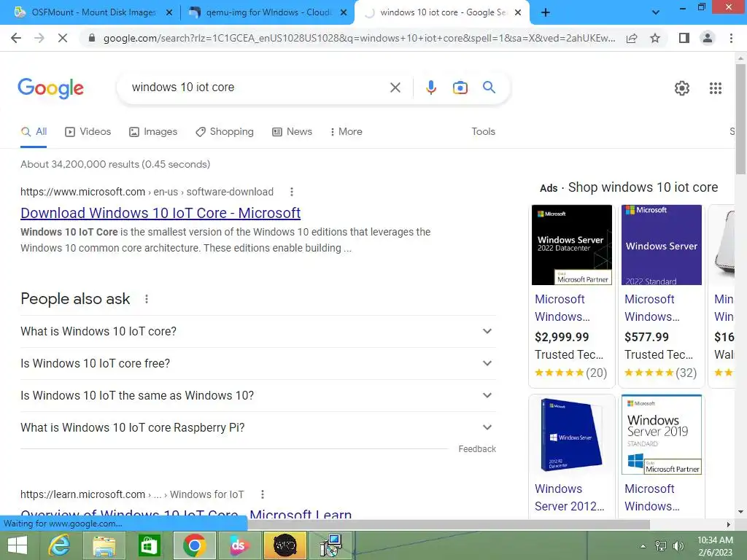Open options for the learn.microsoft.com result
This screenshot has height=560, width=747.
coord(262,495)
